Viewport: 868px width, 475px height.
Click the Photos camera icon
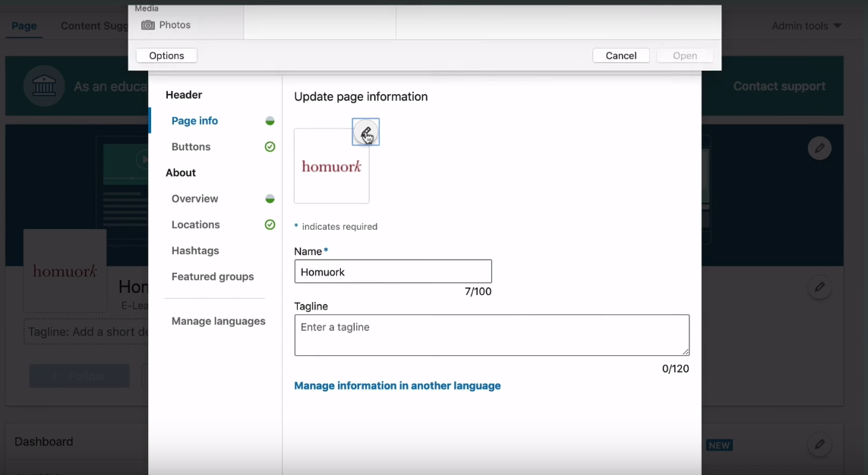click(x=148, y=25)
